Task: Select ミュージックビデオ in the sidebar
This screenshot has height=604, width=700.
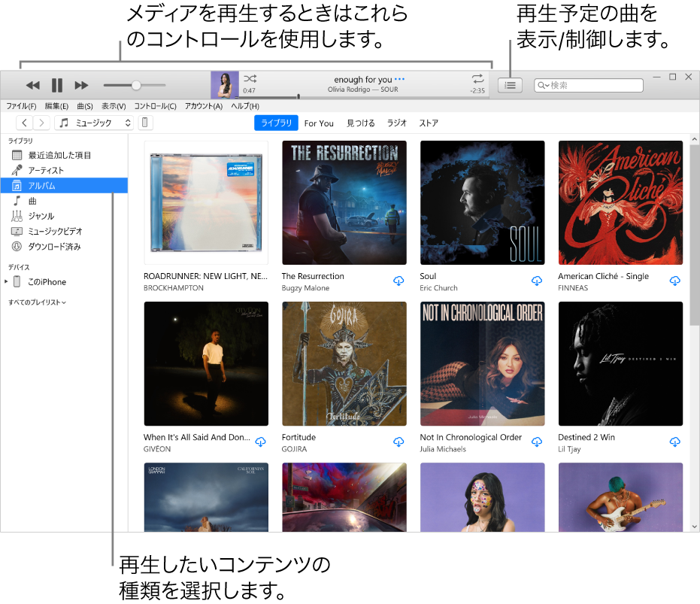Action: 64,231
